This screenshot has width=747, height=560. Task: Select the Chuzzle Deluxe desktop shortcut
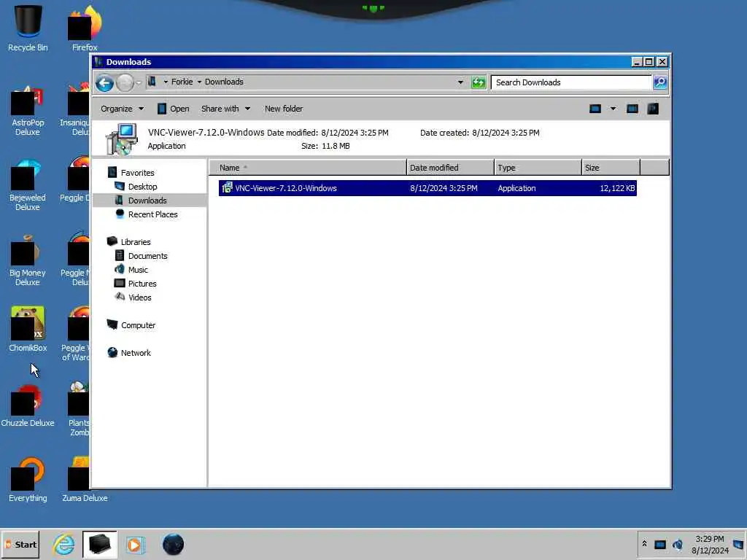(28, 405)
